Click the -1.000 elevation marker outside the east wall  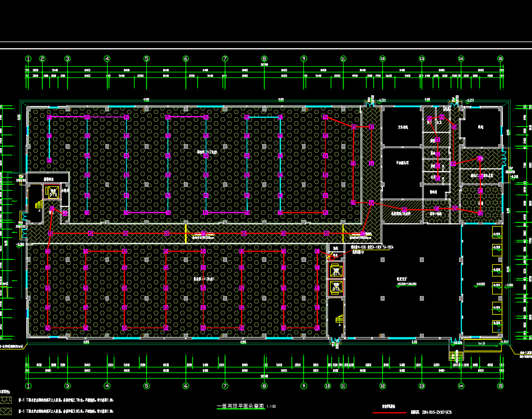point(508,286)
